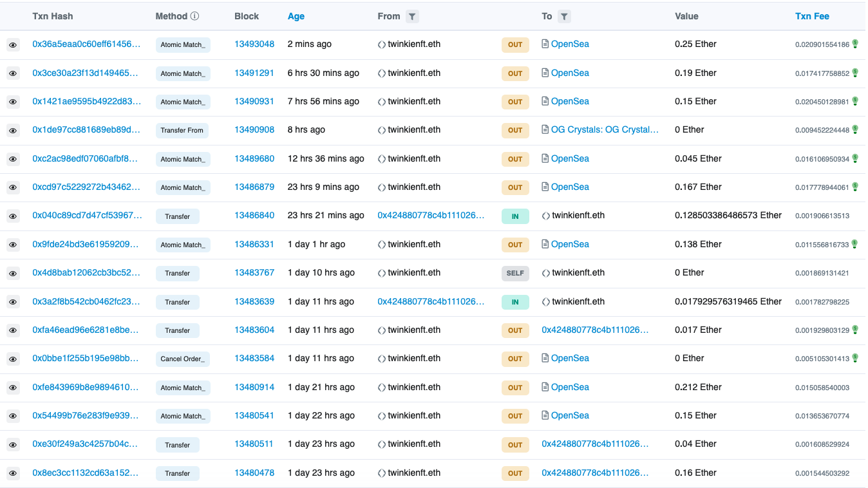The height and width of the screenshot is (488, 868).
Task: Open eye preview for 0xfa46ead96e6281e8be transaction
Action: point(13,330)
